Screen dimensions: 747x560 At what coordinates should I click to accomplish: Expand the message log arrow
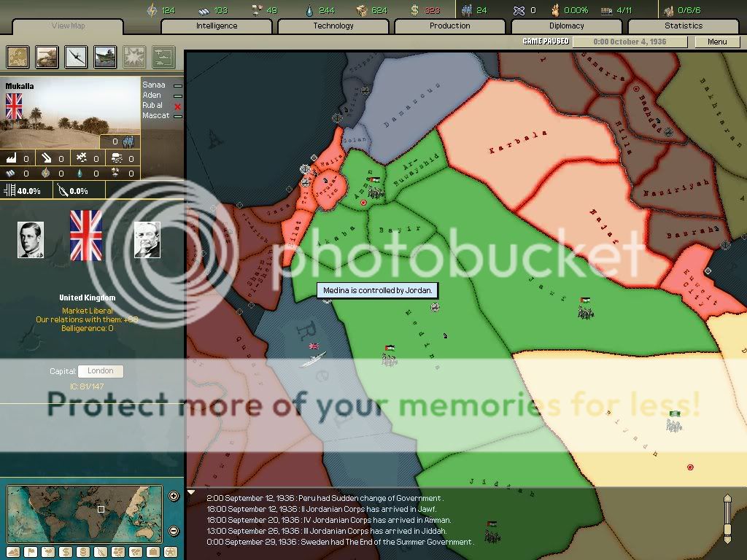(x=192, y=492)
